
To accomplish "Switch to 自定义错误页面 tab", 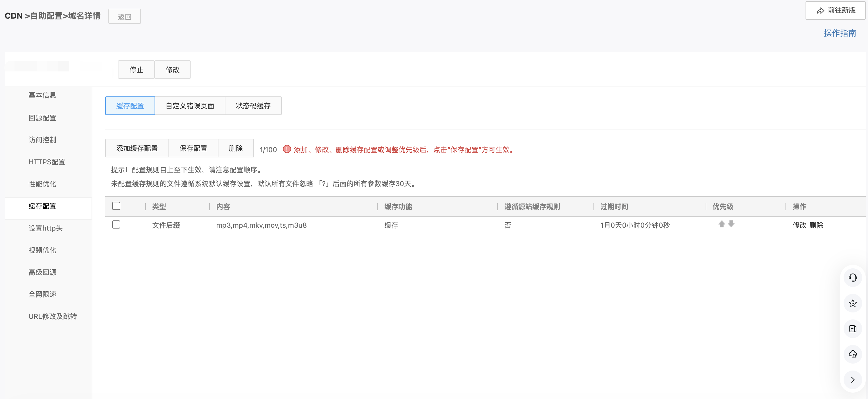I will [190, 106].
